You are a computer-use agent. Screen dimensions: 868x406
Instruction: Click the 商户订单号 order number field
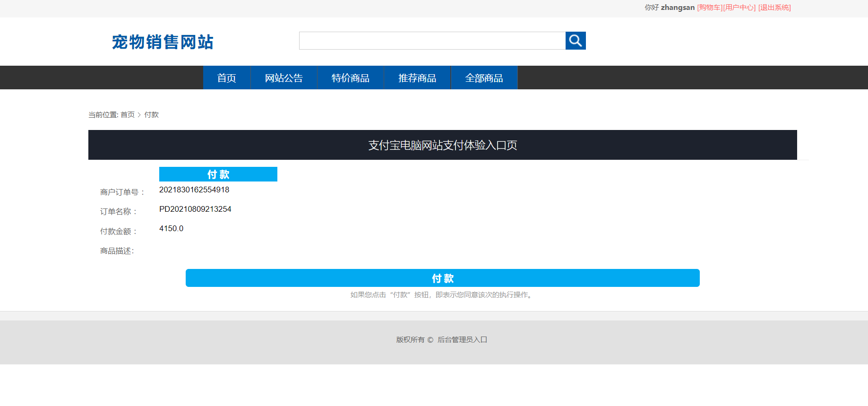click(194, 190)
